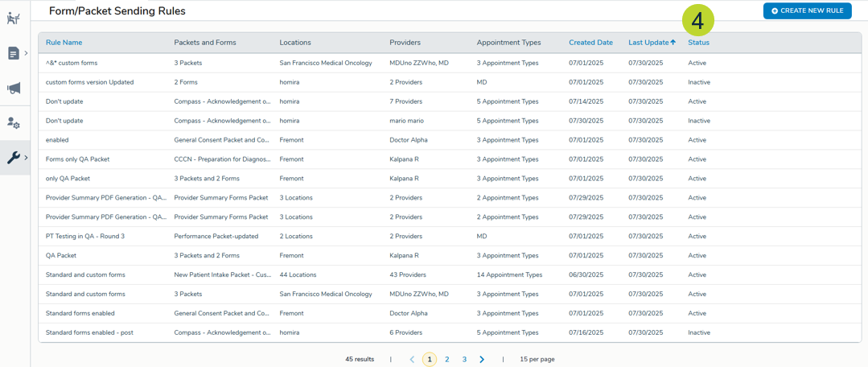
Task: Sort the table by Rule Name
Action: tap(64, 43)
